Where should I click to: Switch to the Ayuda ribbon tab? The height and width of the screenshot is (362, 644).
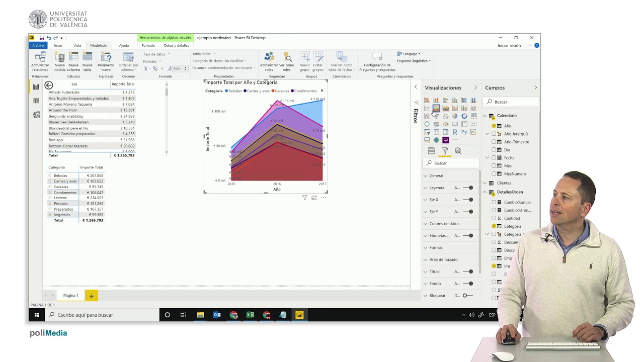pyautogui.click(x=124, y=45)
